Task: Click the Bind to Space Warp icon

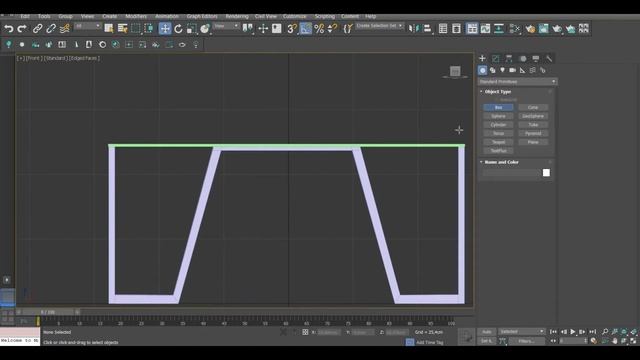Action: point(64,29)
